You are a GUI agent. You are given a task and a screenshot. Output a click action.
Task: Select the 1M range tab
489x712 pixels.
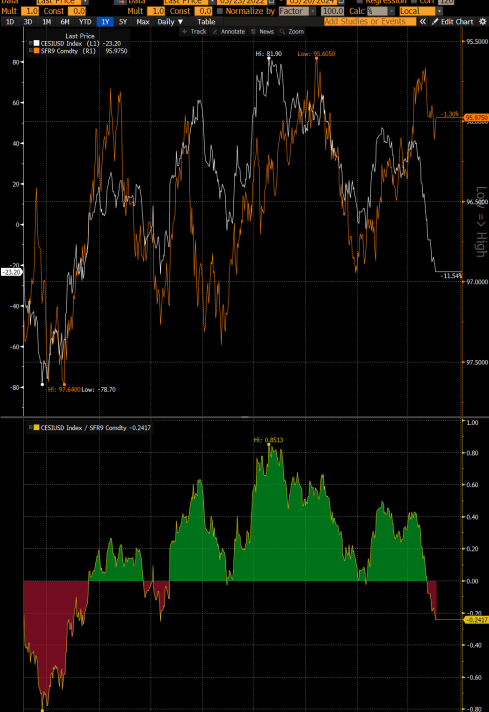coord(46,21)
